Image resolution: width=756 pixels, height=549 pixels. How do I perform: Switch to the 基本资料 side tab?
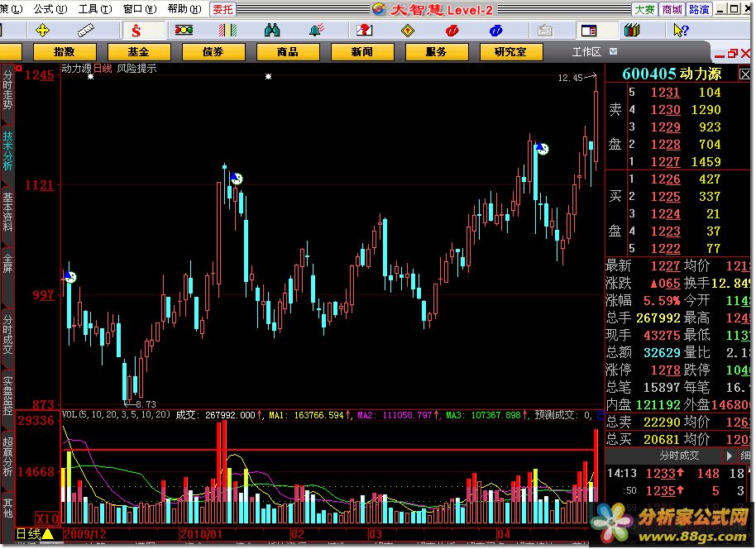click(x=7, y=212)
